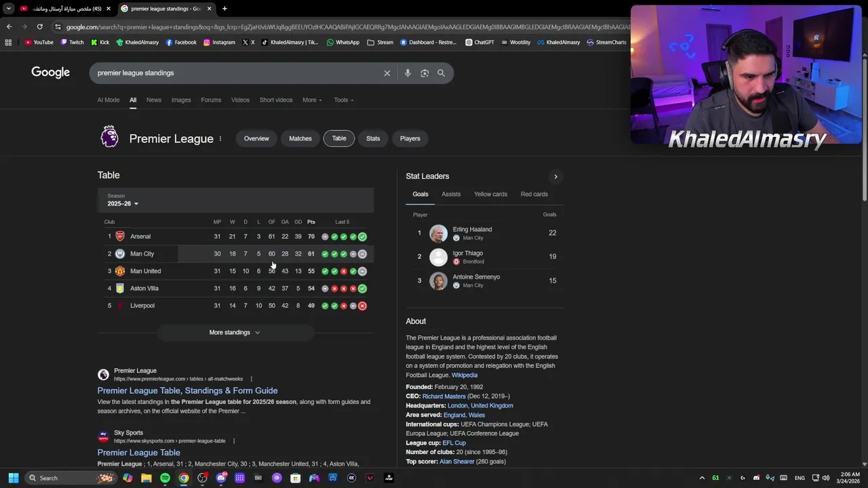868x488 pixels.
Task: Open the Tools dropdown
Action: point(344,100)
